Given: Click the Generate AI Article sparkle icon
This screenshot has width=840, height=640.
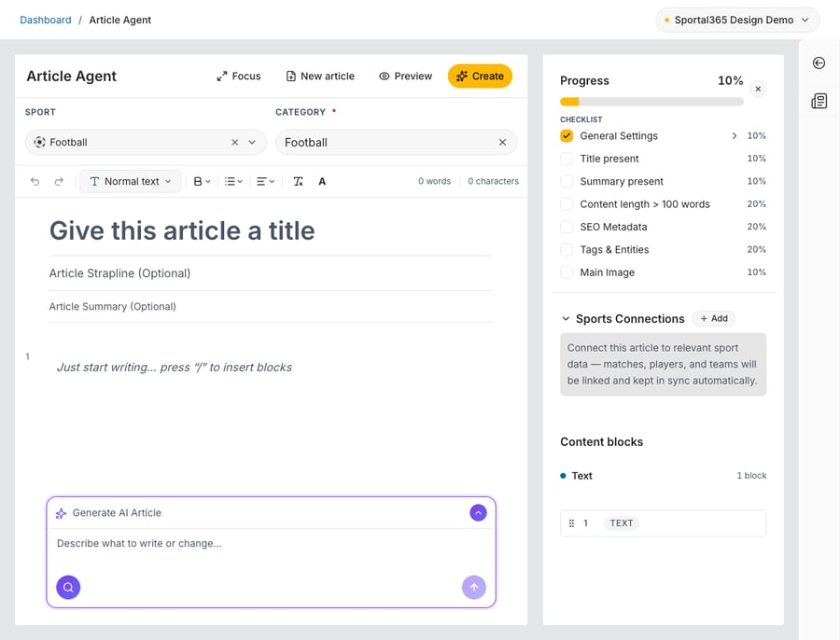Looking at the screenshot, I should (x=61, y=514).
